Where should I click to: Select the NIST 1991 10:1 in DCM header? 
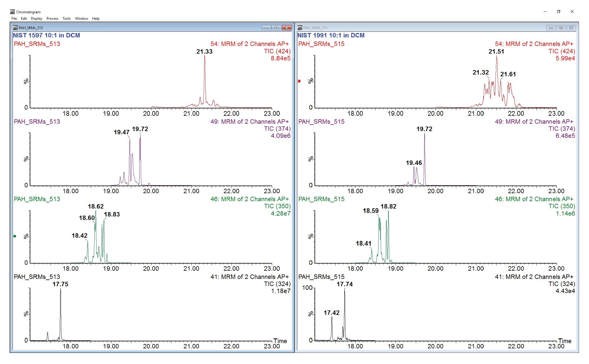point(330,35)
